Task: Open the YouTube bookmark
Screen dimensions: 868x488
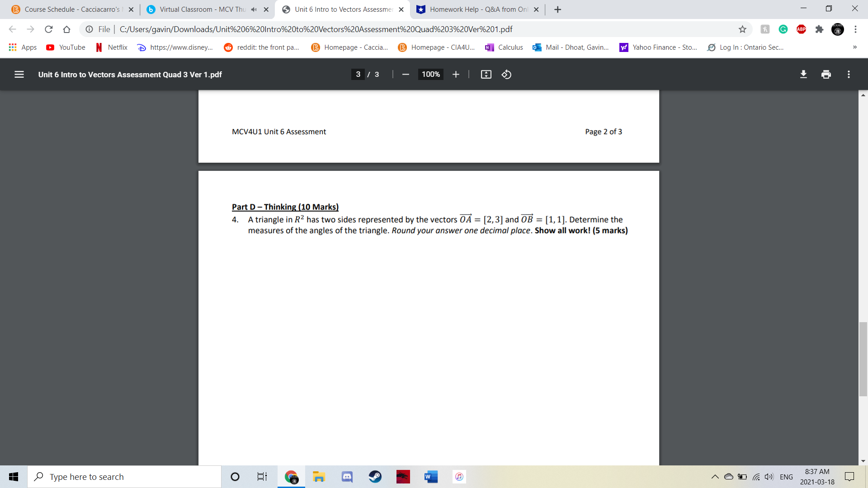Action: 66,47
